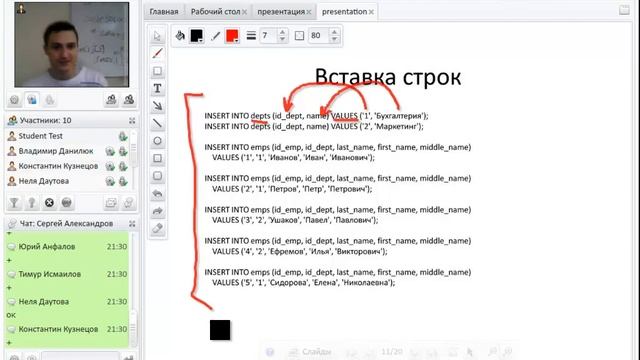Click the filter funnel icon below participants
Image resolution: width=640 pixels, height=360 pixels.
click(14, 202)
